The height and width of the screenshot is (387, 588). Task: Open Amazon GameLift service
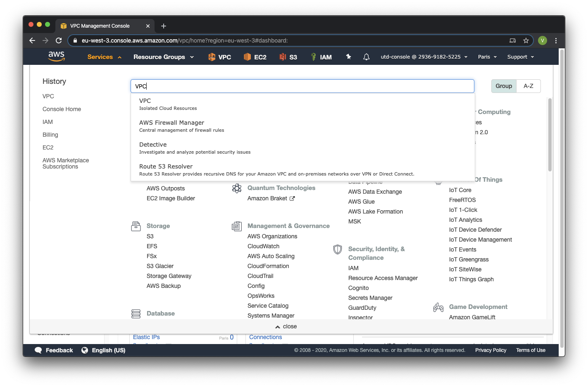click(472, 317)
